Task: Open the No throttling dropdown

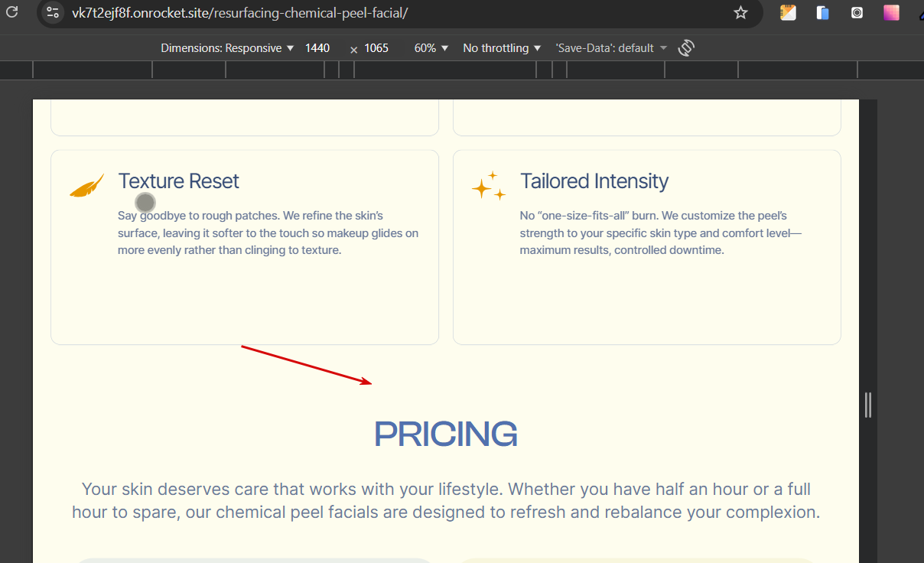Action: point(502,48)
